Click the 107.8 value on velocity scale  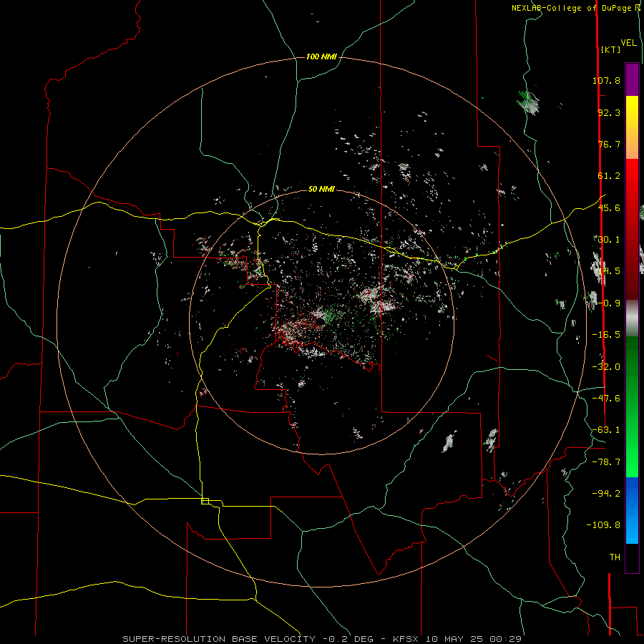[x=606, y=80]
